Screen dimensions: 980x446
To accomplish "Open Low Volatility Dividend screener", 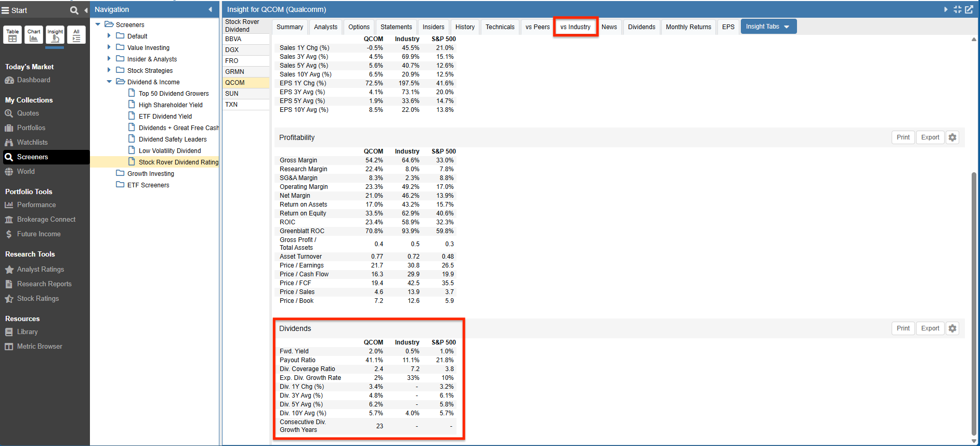I will point(169,150).
